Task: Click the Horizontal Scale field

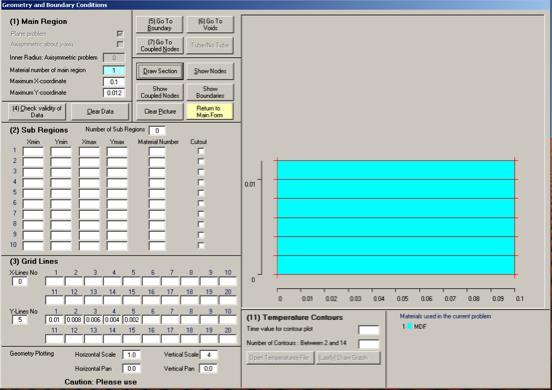Action: pyautogui.click(x=131, y=355)
